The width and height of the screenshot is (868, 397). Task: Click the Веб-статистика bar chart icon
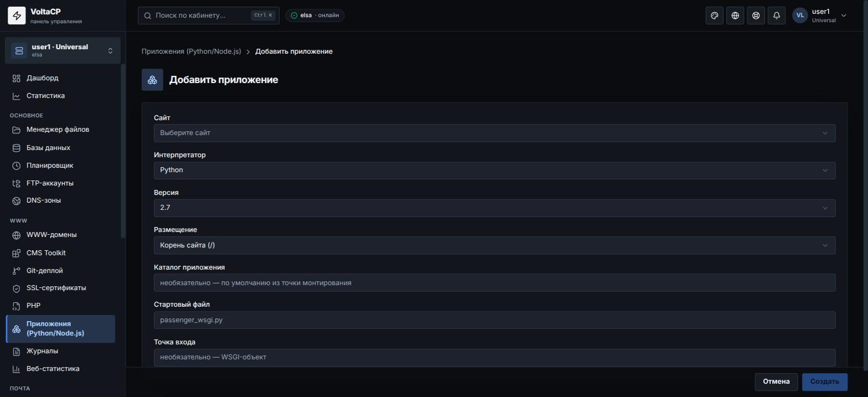(x=17, y=369)
